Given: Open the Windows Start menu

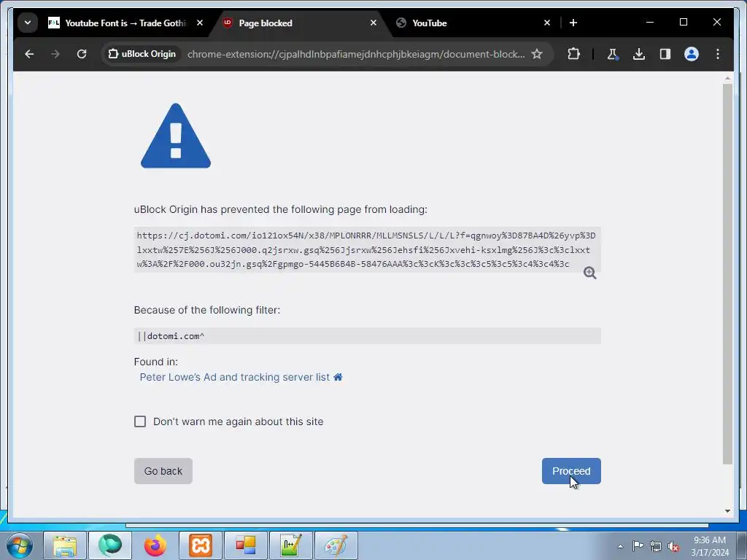Looking at the screenshot, I should point(20,545).
